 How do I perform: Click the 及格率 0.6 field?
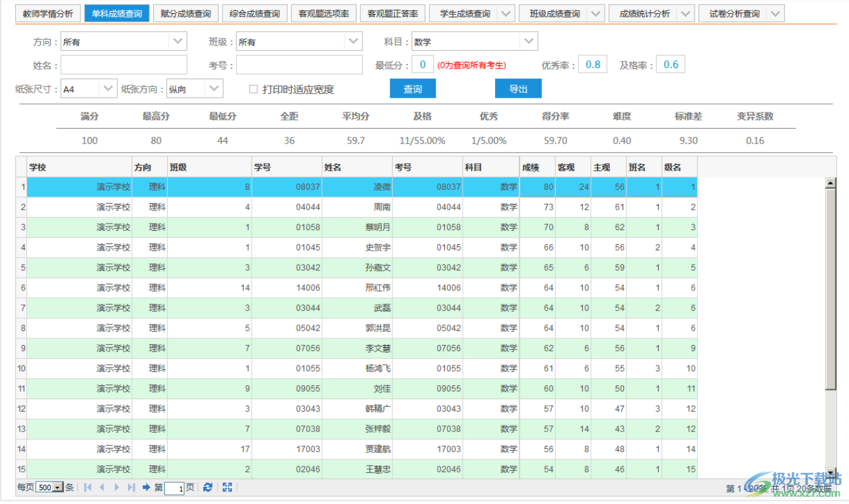coord(671,65)
